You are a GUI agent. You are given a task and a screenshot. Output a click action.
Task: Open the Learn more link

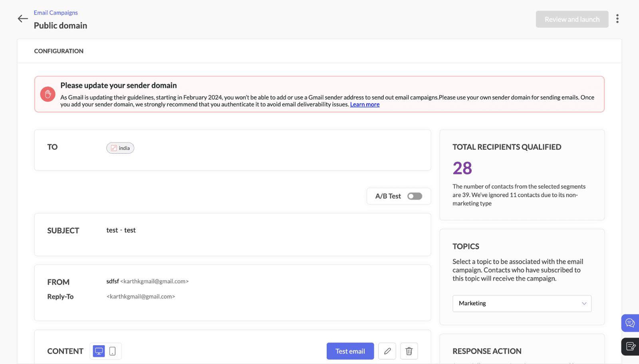pos(365,105)
